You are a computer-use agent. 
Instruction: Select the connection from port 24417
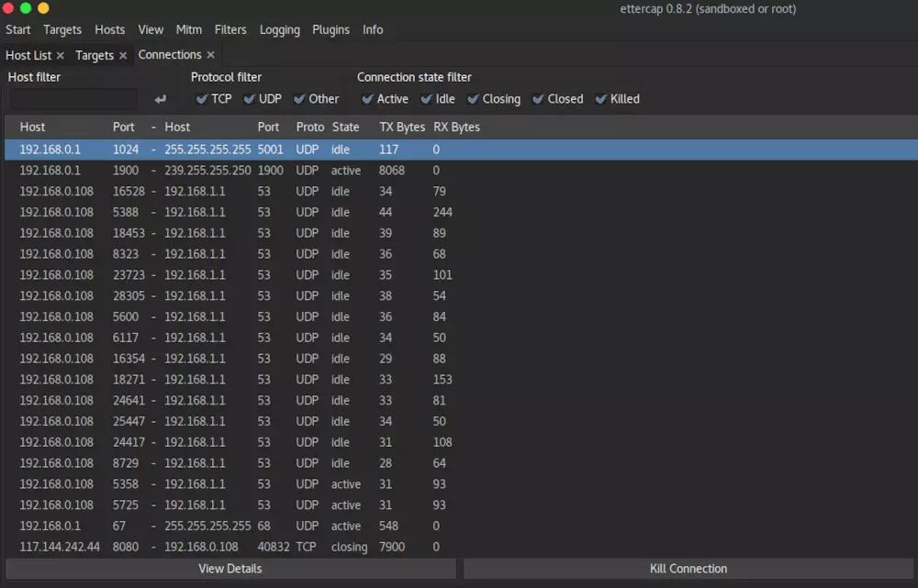point(462,442)
